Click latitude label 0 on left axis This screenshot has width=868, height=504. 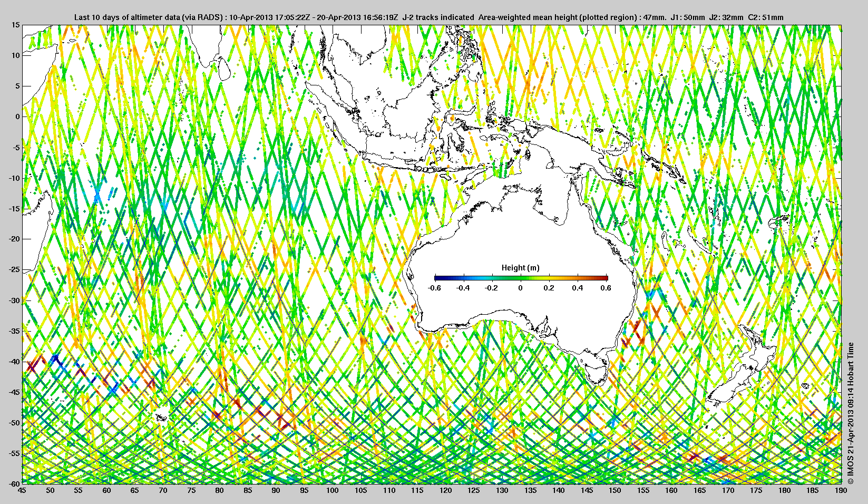click(x=18, y=117)
